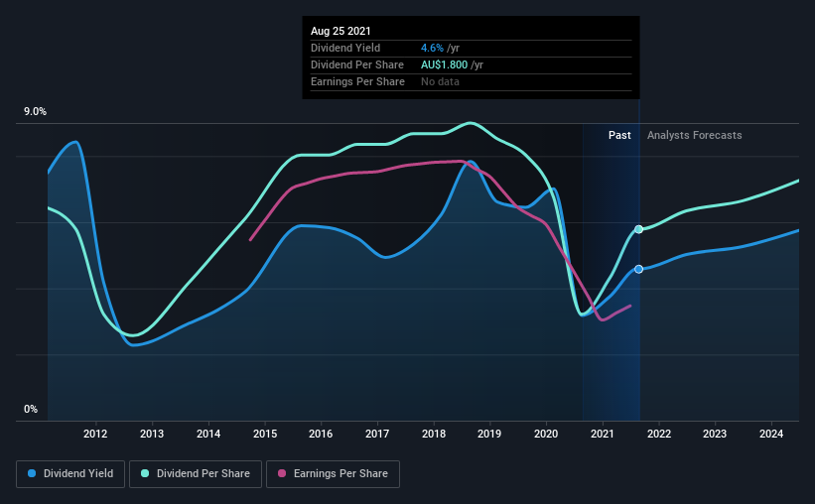Click the Analysts Forecasts label
The image size is (815, 504).
[x=695, y=135]
